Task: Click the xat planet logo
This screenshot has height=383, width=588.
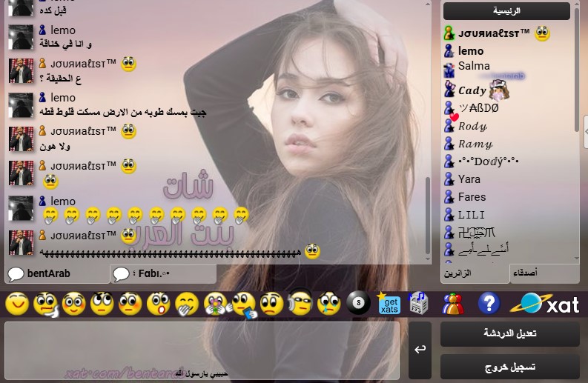Action: (549, 303)
